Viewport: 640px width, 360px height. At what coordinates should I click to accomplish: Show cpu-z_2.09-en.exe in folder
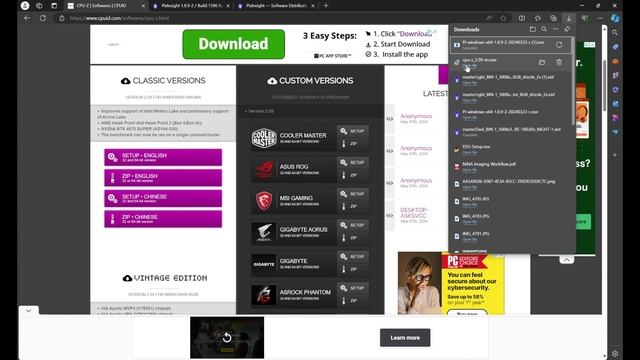(542, 62)
